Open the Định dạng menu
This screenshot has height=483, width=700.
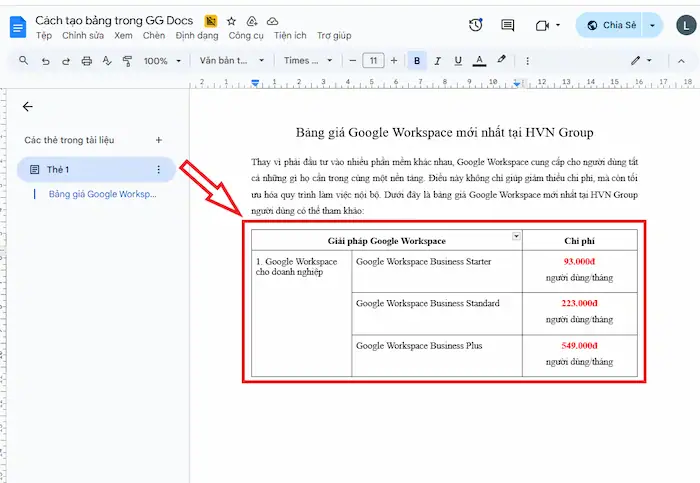(196, 35)
